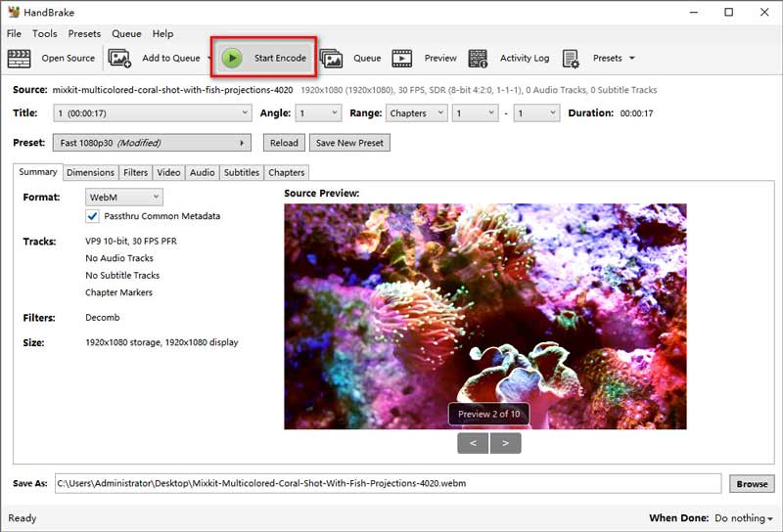783x532 pixels.
Task: Click the coral source preview image
Action: [x=485, y=317]
